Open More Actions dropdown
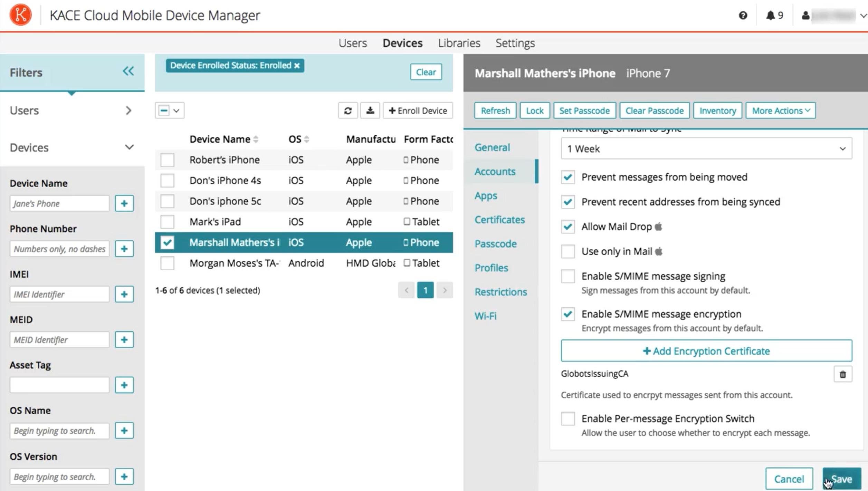The image size is (868, 491). [781, 110]
